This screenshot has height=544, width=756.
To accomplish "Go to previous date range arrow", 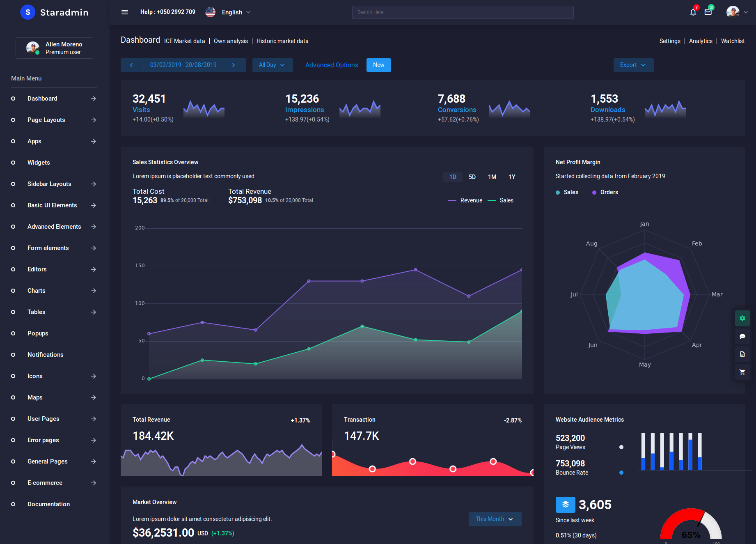I will [132, 65].
